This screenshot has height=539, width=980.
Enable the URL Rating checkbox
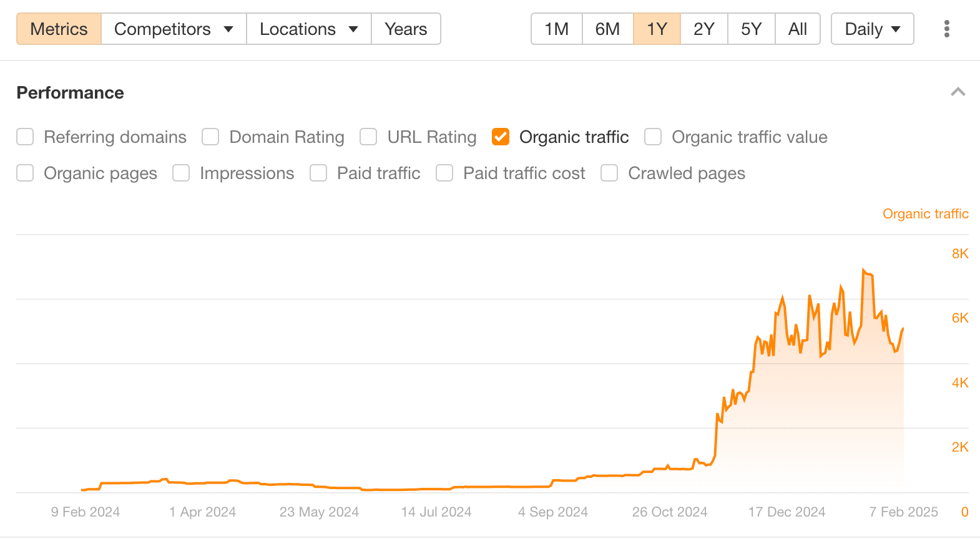coord(368,137)
